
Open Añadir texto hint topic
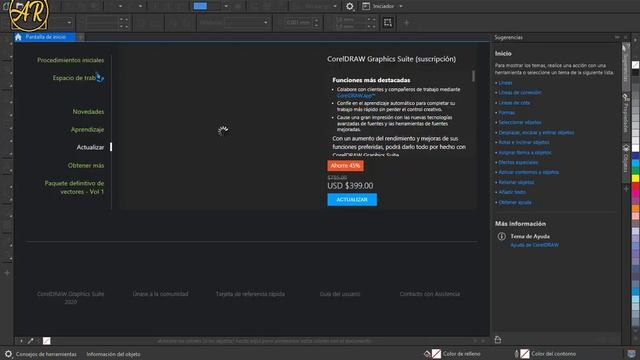point(512,192)
